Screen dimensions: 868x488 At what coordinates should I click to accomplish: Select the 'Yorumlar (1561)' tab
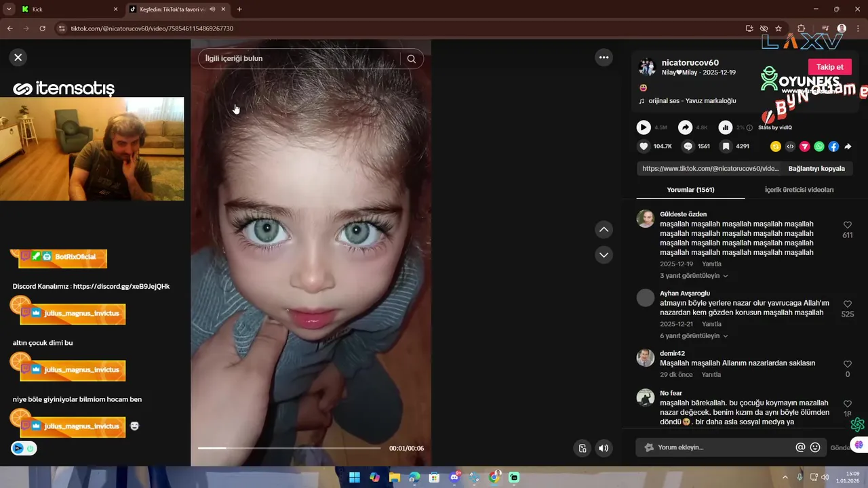pos(690,190)
